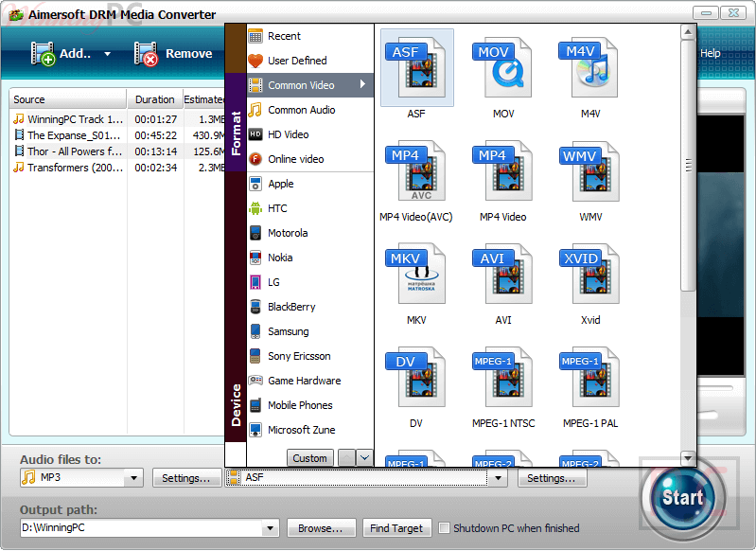The height and width of the screenshot is (551, 756).
Task: Switch to the Format tab strip
Action: coord(236,122)
